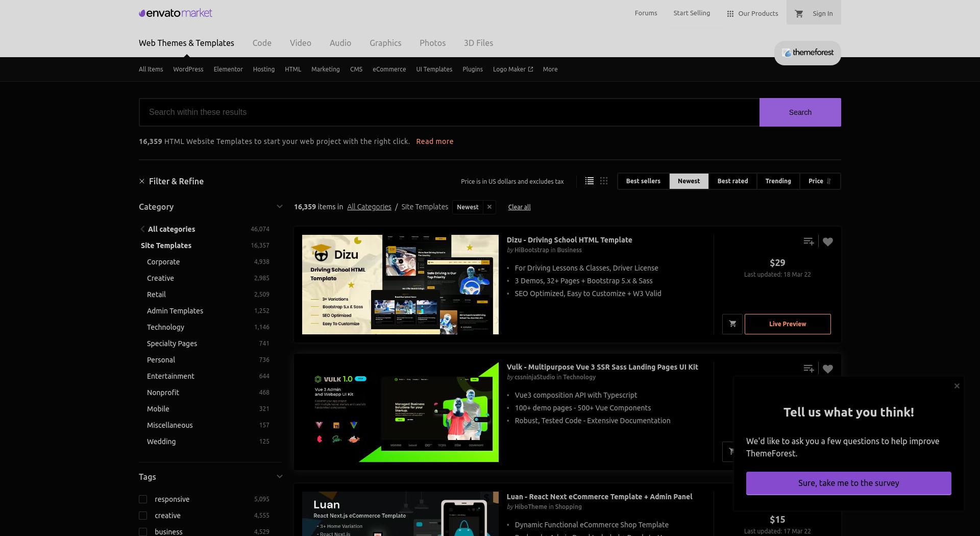Image resolution: width=980 pixels, height=536 pixels.
Task: Open Luan React Next eCommerce Template title
Action: pos(599,497)
